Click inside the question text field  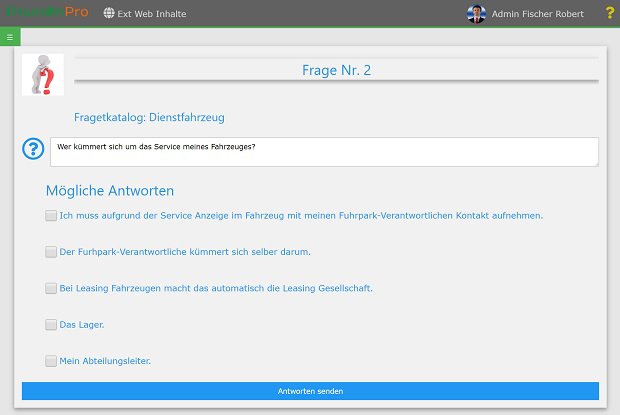tap(324, 152)
